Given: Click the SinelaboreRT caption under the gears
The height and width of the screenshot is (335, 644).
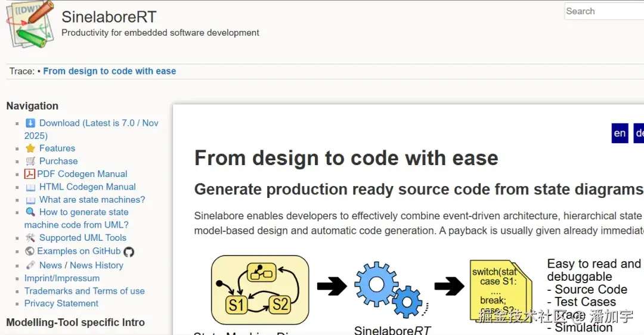Looking at the screenshot, I should tap(392, 330).
